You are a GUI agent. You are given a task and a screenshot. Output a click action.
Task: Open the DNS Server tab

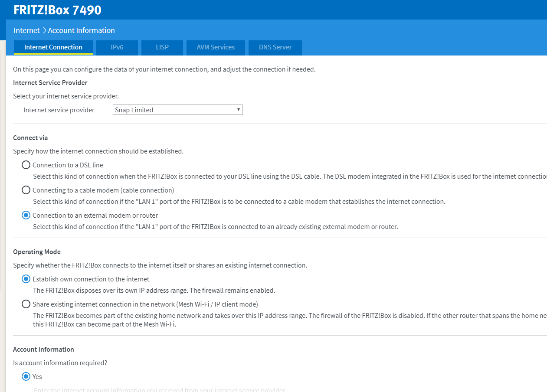[275, 47]
